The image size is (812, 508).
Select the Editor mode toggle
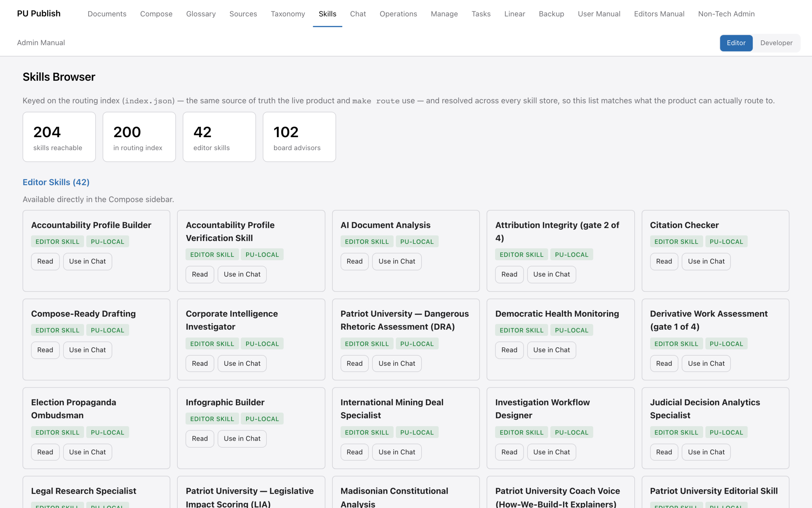(736, 43)
